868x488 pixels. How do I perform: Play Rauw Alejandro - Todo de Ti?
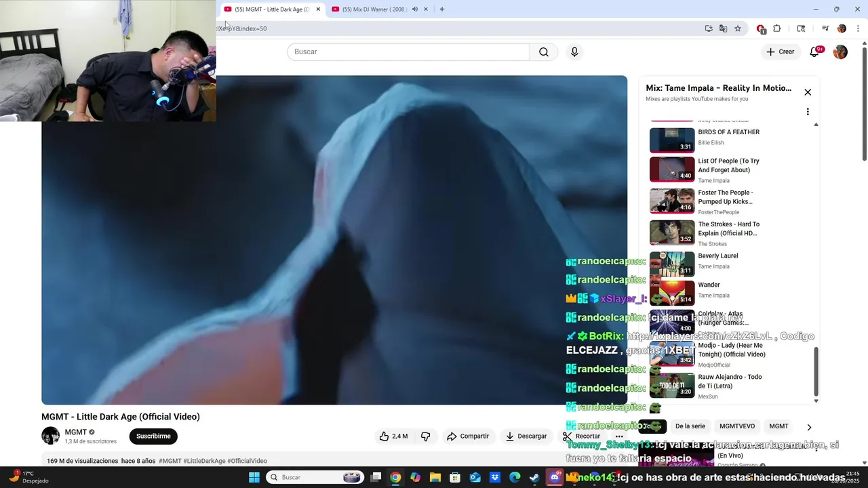pos(729,385)
